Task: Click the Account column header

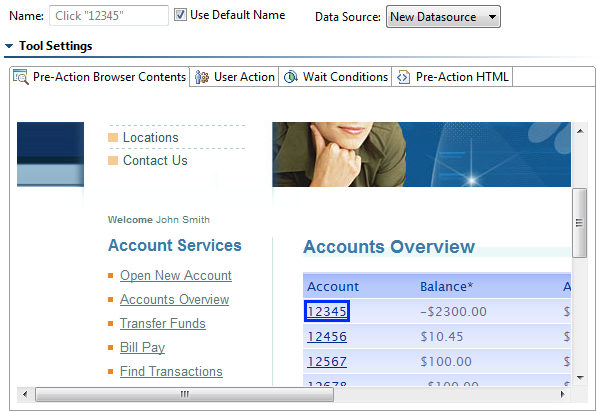Action: pyautogui.click(x=333, y=286)
